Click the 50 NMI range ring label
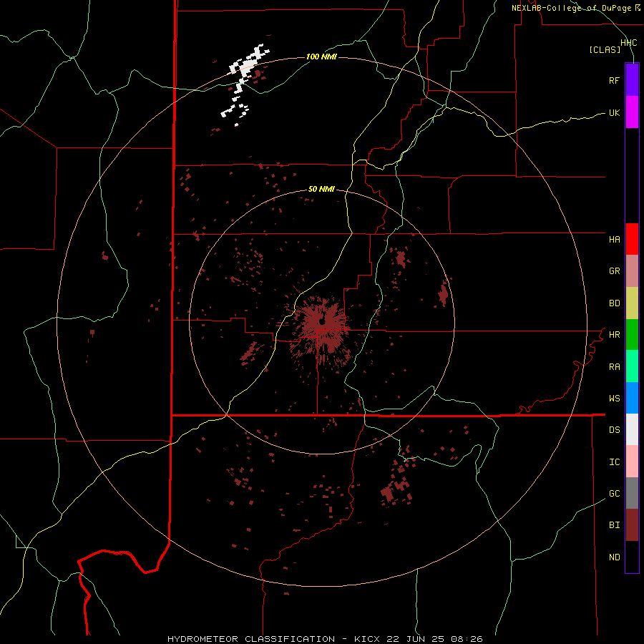644x644 pixels. point(321,189)
